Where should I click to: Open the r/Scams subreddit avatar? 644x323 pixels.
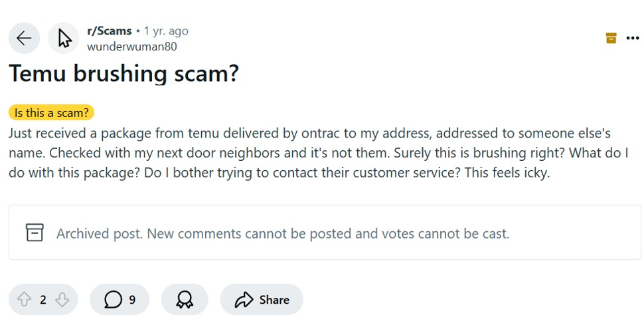(x=64, y=38)
